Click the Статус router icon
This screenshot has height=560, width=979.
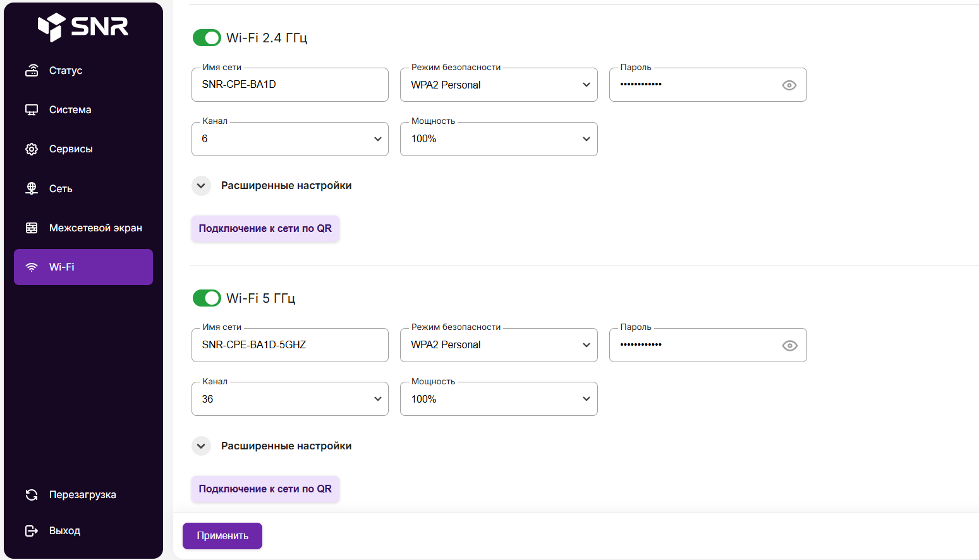click(x=32, y=70)
